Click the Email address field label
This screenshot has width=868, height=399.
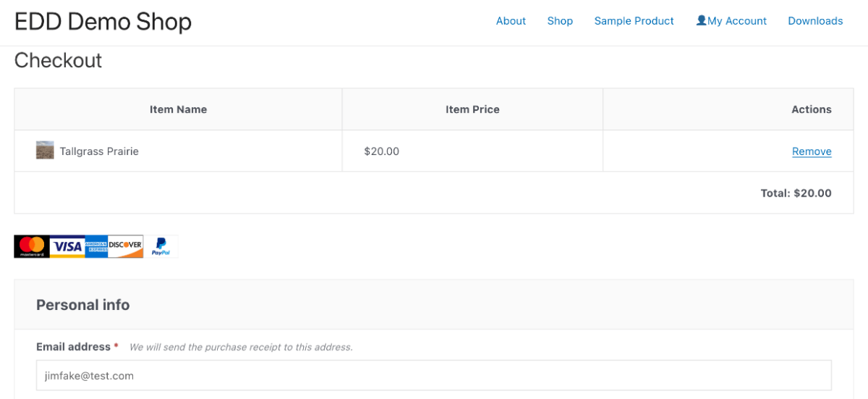point(73,347)
